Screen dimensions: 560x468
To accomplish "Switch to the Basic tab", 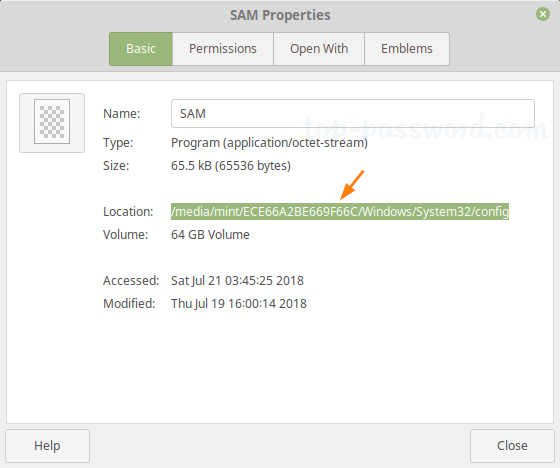I will pyautogui.click(x=141, y=49).
